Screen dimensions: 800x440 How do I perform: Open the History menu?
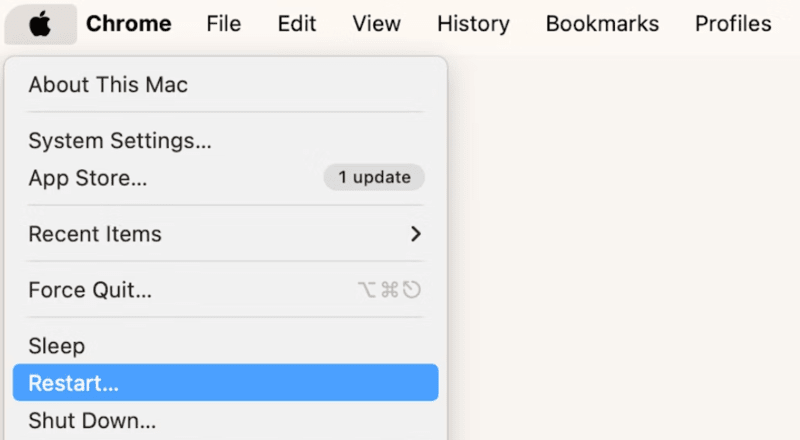[473, 23]
